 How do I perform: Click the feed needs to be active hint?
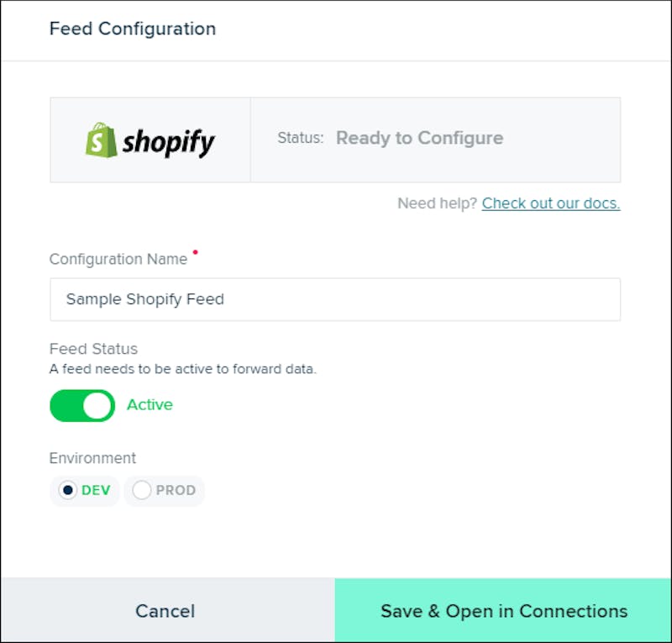(183, 369)
